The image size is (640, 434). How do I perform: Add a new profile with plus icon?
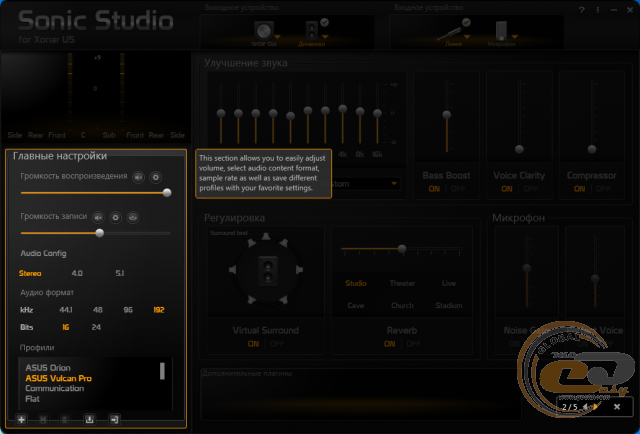tap(21, 419)
